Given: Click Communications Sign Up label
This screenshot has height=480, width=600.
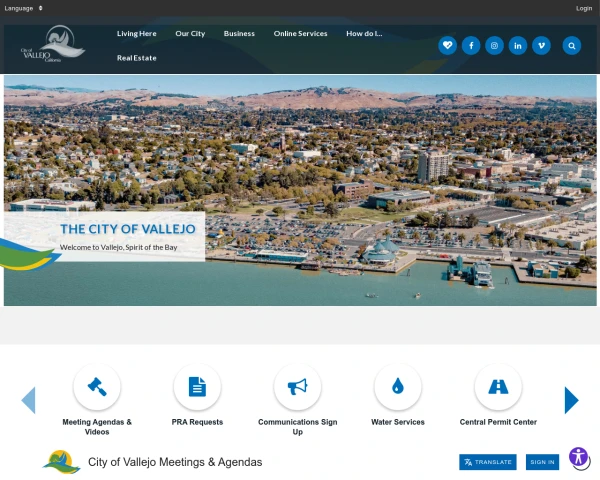Looking at the screenshot, I should pyautogui.click(x=297, y=427).
